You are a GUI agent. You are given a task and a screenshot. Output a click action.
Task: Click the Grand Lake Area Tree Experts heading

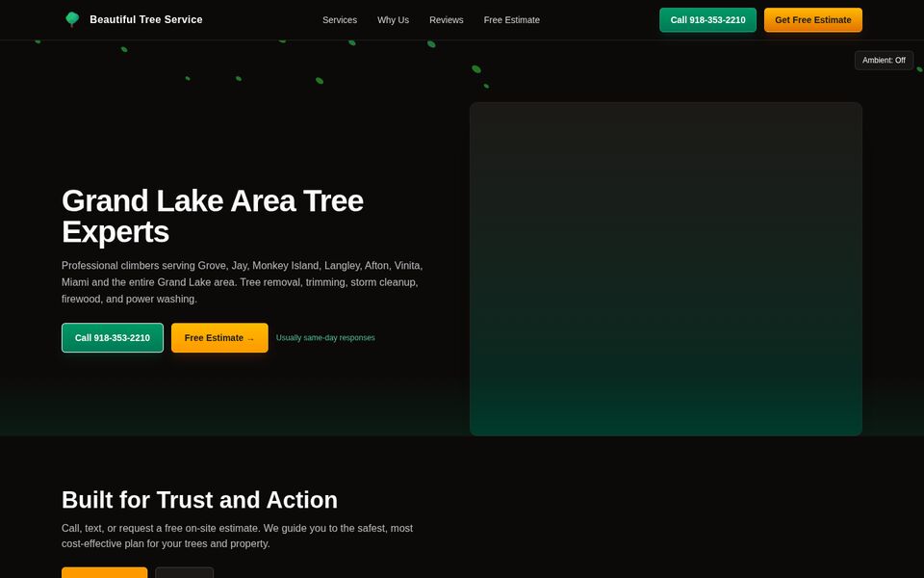click(213, 216)
